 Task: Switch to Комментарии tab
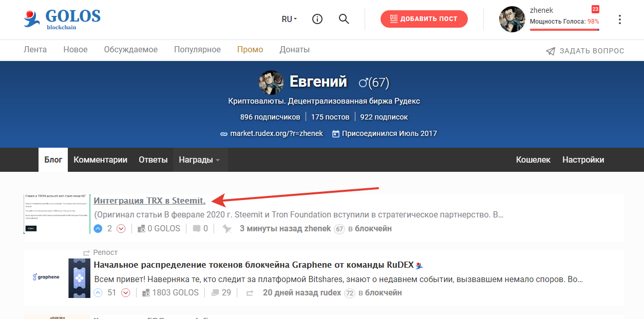point(100,159)
